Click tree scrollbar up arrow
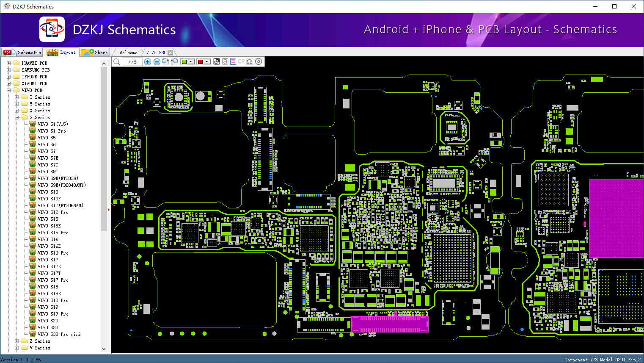Image resolution: width=644 pixels, height=363 pixels. 104,64
